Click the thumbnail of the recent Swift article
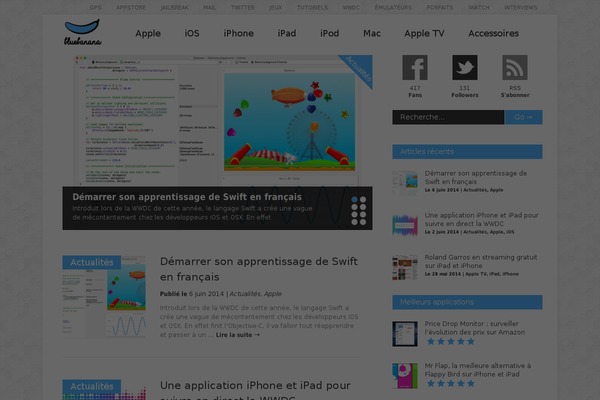This screenshot has width=600, height=400. (405, 183)
